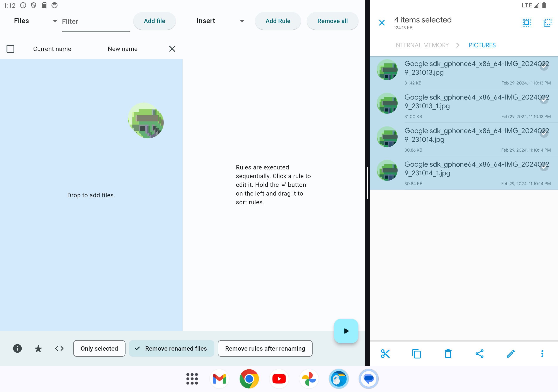The width and height of the screenshot is (558, 392).
Task: Click the rename pencil icon
Action: coord(511,354)
